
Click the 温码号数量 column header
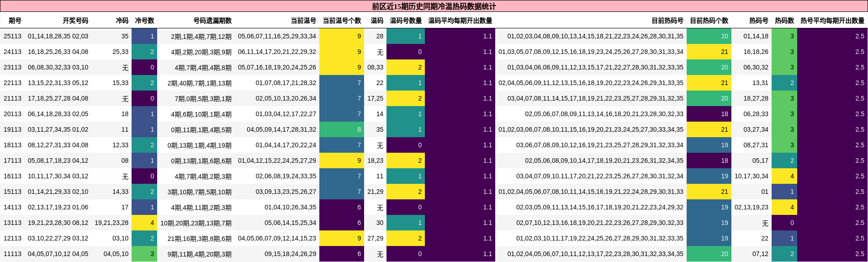pyautogui.click(x=406, y=21)
